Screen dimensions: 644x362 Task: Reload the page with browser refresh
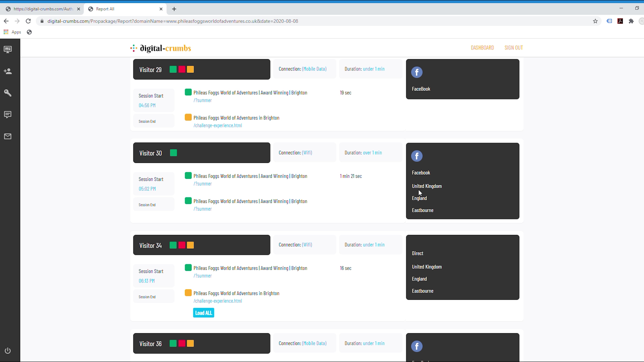pyautogui.click(x=28, y=21)
